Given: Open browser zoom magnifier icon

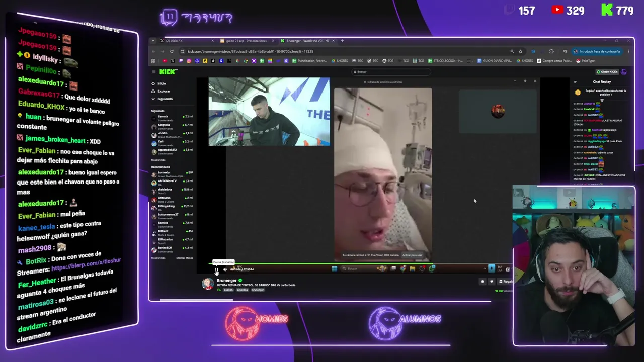Looking at the screenshot, I should pyautogui.click(x=512, y=51).
